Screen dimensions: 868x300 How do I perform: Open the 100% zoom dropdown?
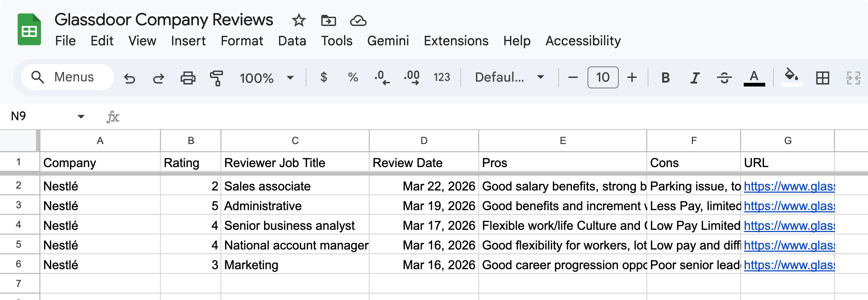[266, 78]
